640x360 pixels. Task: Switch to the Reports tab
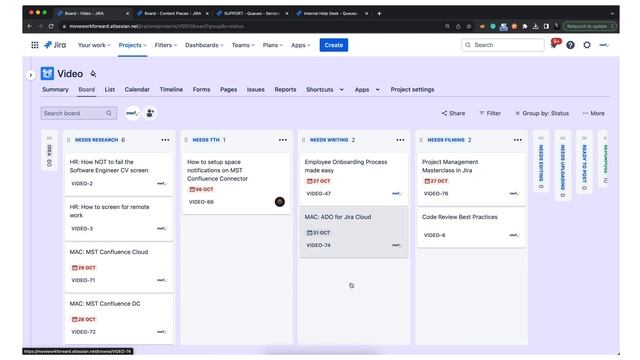(x=285, y=89)
